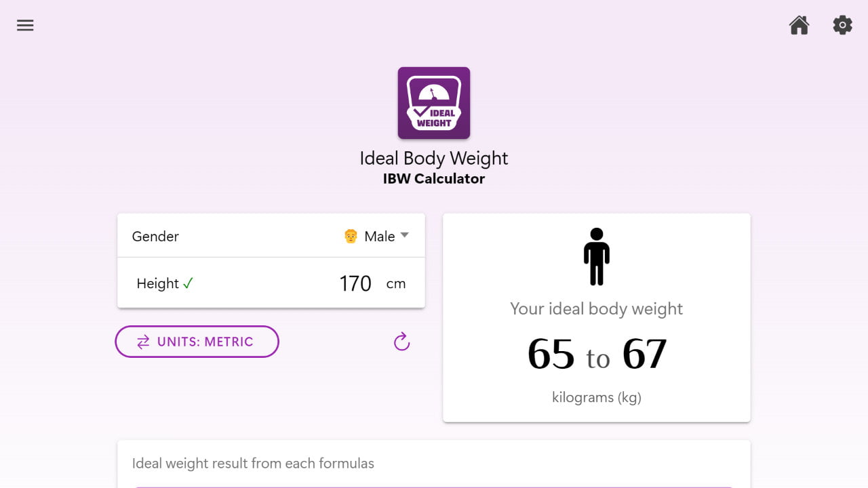Switch units using UNITS: METRIC button
Viewport: 868px width, 488px height.
197,342
